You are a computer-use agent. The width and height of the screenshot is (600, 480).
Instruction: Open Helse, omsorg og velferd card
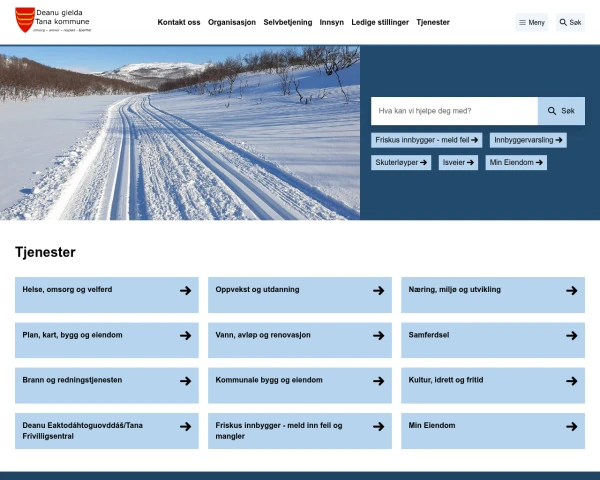[107, 295]
